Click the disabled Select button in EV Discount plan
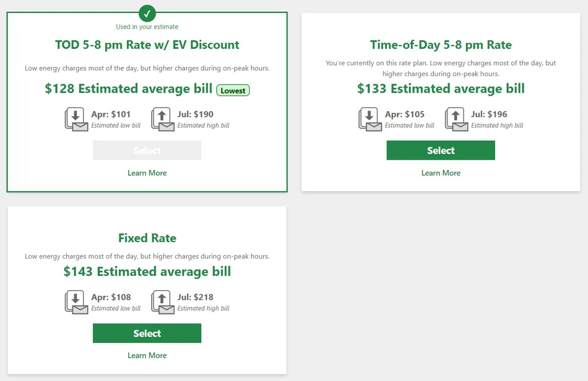The height and width of the screenshot is (381, 588). pos(147,151)
